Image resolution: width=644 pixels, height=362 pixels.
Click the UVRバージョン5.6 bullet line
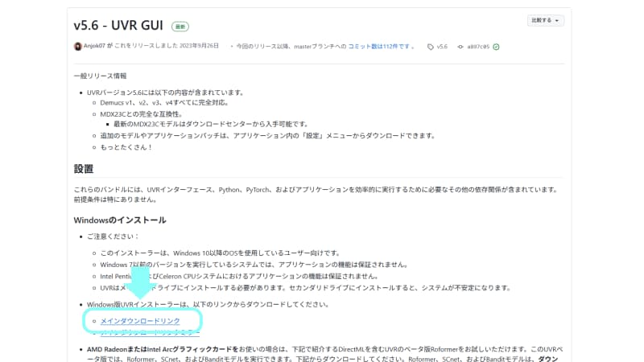(x=165, y=93)
